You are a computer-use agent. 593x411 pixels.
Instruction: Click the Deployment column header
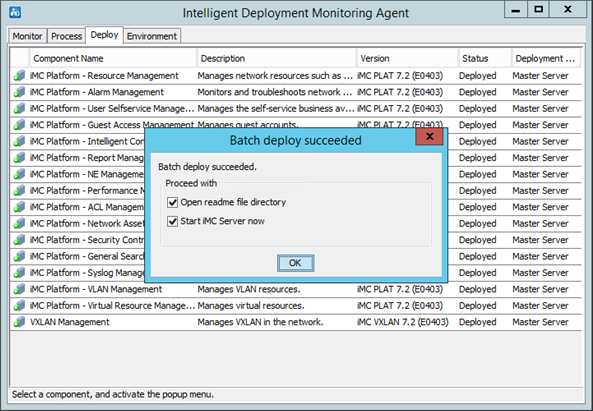pos(546,58)
